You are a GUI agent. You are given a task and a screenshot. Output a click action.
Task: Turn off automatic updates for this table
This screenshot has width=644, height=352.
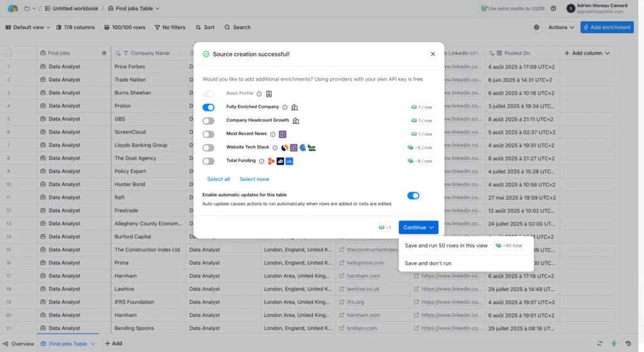tap(413, 195)
